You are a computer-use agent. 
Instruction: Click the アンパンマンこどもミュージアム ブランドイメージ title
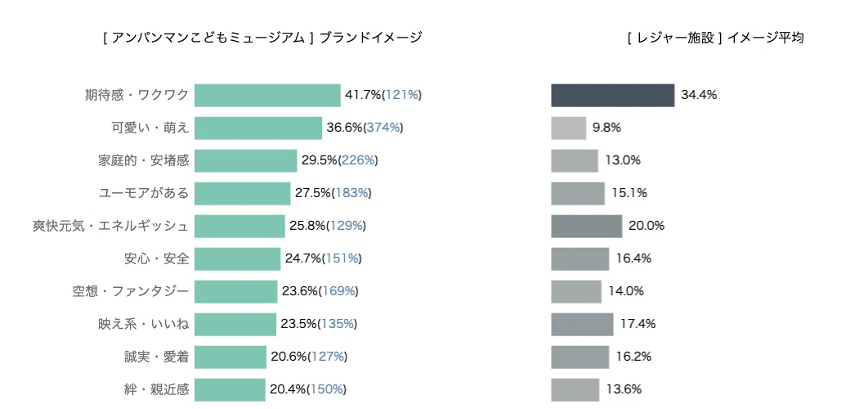tap(262, 38)
